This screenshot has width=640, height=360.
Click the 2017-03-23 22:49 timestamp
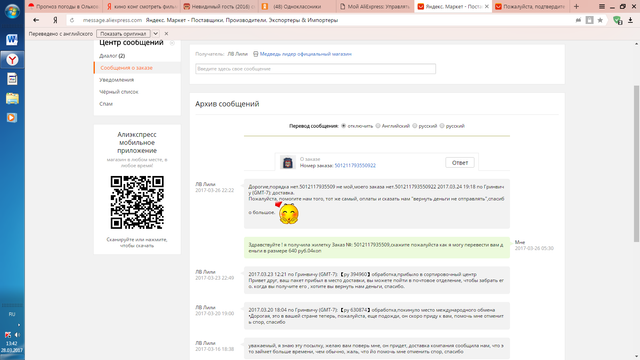(x=215, y=278)
